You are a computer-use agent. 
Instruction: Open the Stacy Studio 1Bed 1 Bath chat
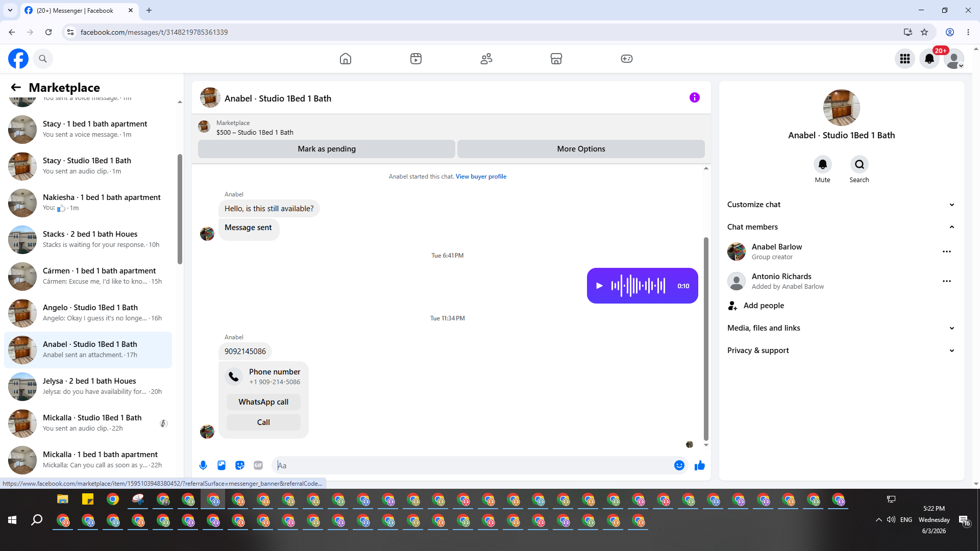point(88,166)
